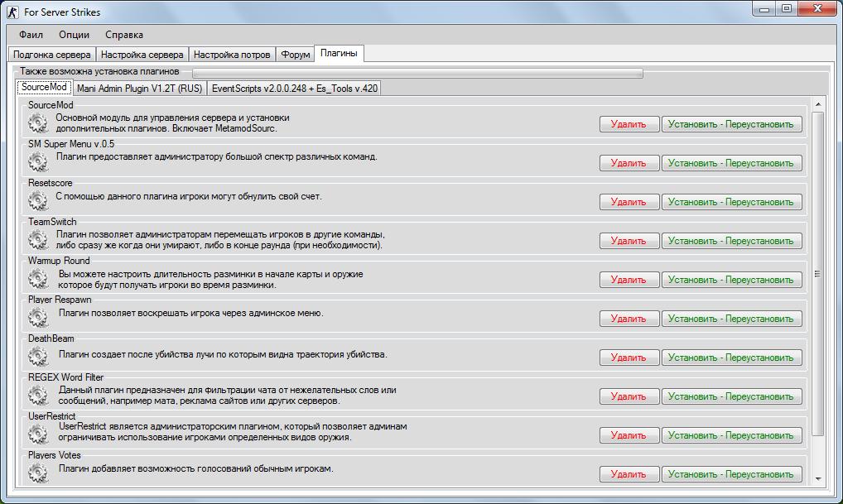Click the 'Также возможна установка плагинов' label
Image resolution: width=843 pixels, height=504 pixels.
(99, 71)
